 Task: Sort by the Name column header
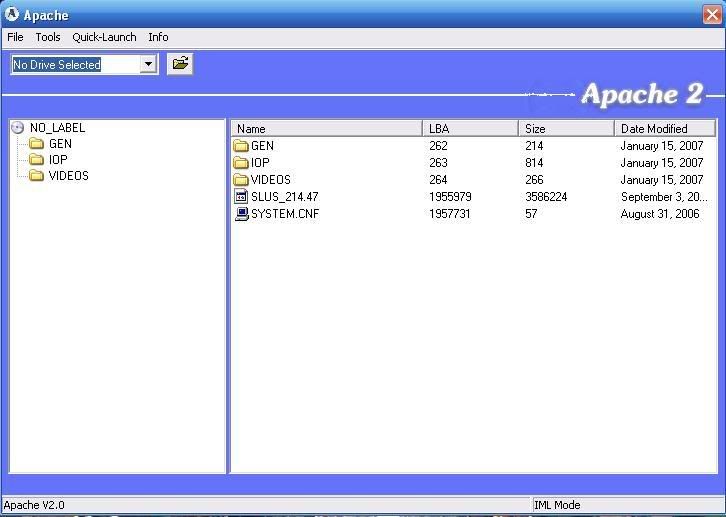(x=327, y=128)
